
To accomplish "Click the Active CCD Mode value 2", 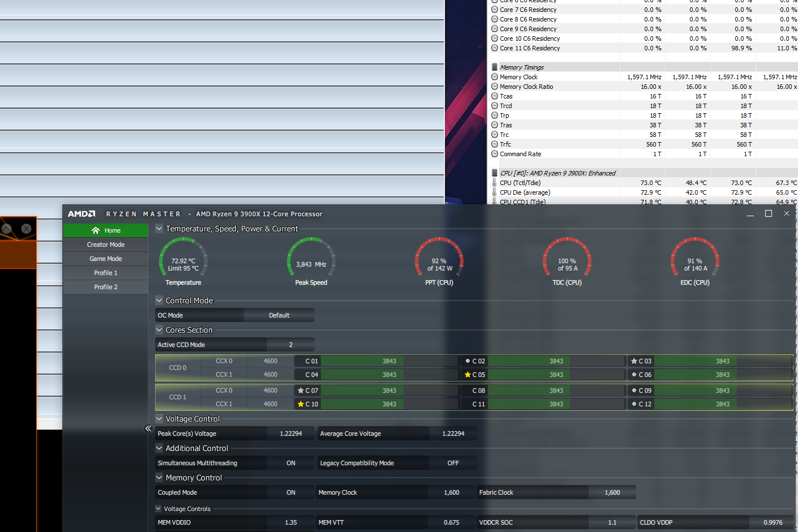I will click(291, 345).
